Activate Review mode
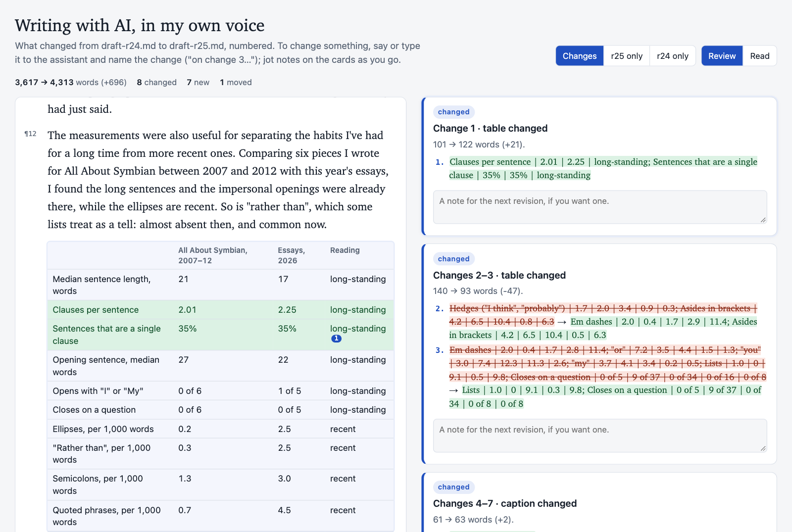792x532 pixels. tap(722, 56)
